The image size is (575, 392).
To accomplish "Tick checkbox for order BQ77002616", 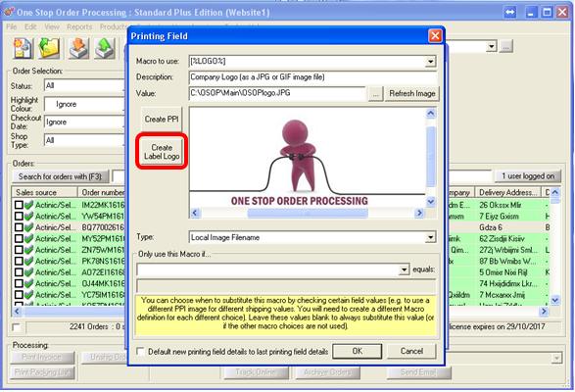I will tap(19, 227).
